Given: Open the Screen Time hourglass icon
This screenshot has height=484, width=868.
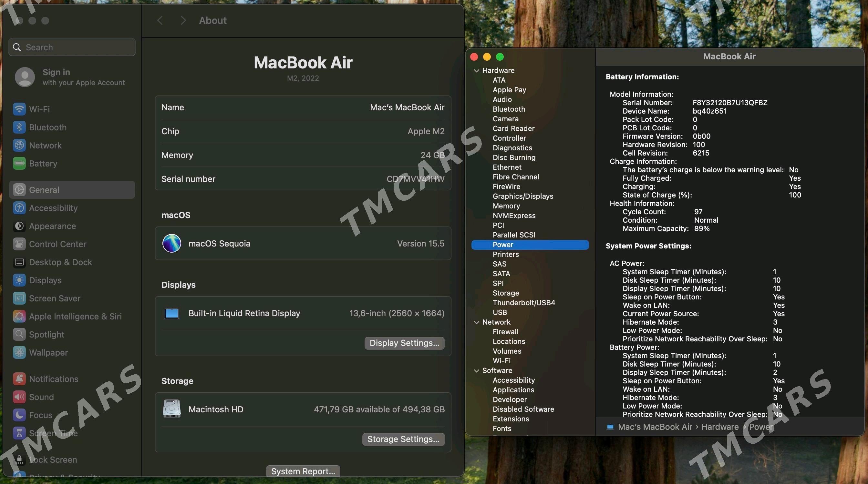Looking at the screenshot, I should pos(19,433).
